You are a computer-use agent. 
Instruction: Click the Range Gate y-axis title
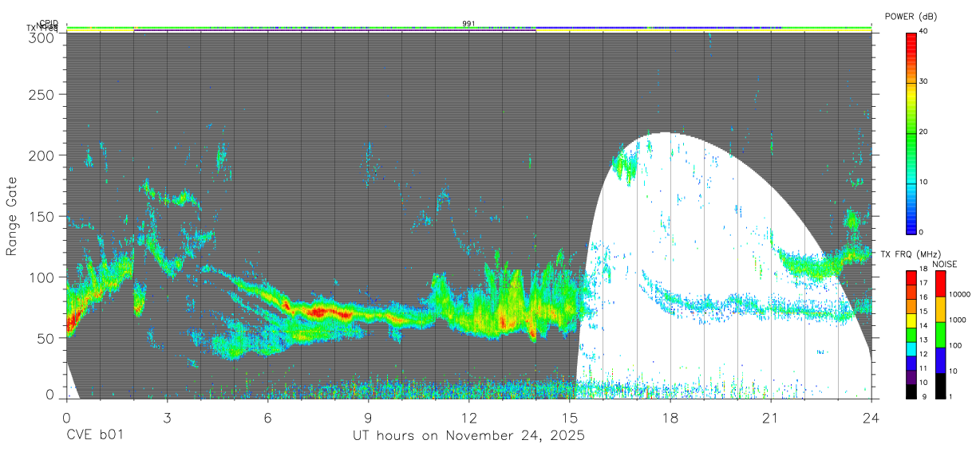(x=12, y=218)
